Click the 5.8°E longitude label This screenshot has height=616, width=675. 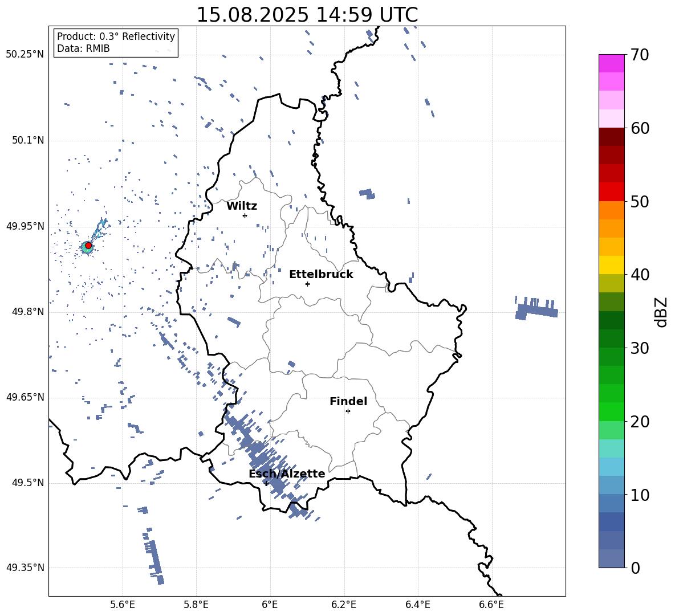point(196,605)
